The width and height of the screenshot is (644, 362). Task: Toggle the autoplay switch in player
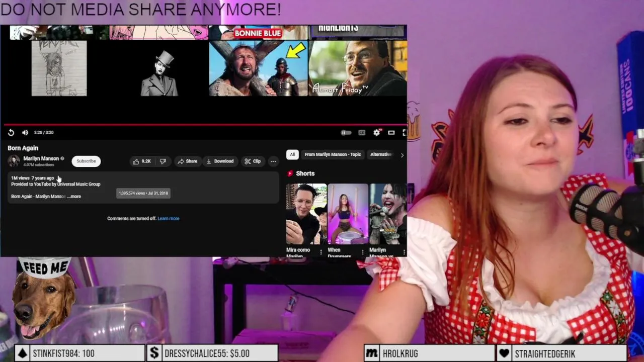point(346,133)
